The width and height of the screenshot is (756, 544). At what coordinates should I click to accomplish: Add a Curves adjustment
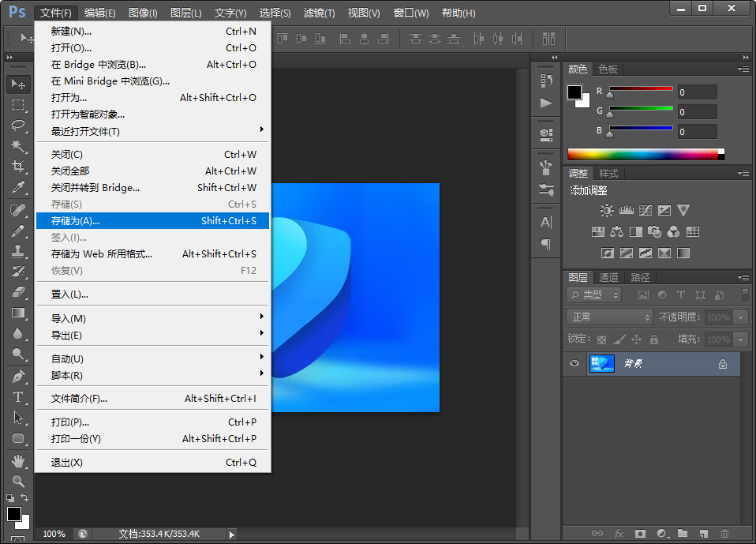click(x=645, y=210)
